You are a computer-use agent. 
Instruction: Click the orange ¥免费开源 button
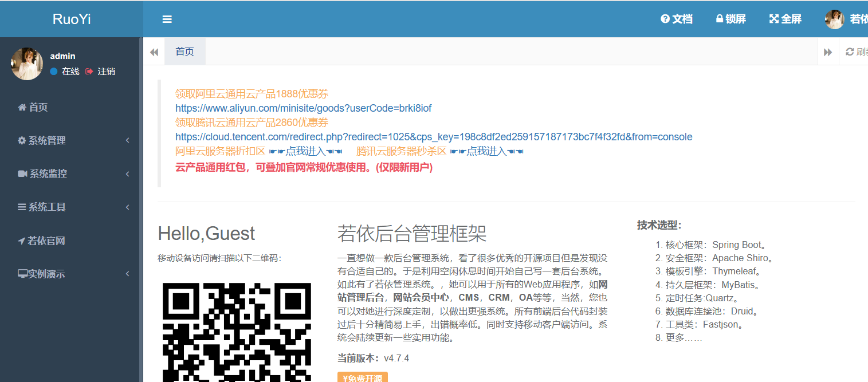click(363, 377)
